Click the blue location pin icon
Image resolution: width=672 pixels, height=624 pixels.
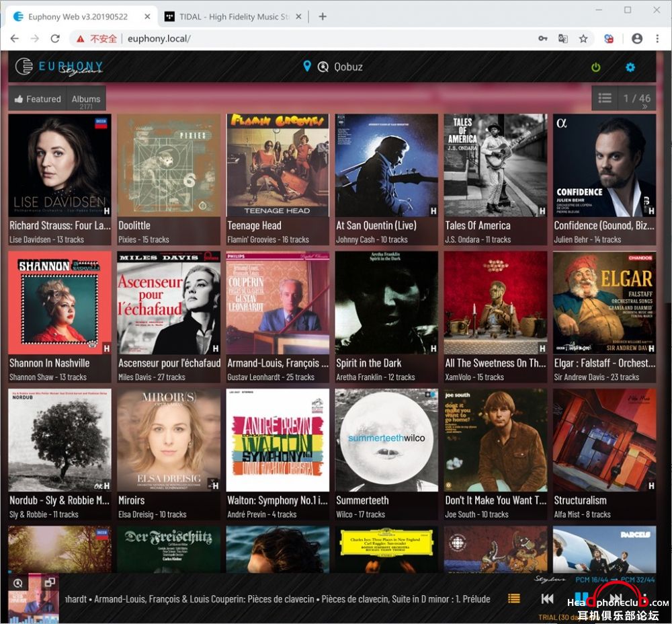[307, 67]
